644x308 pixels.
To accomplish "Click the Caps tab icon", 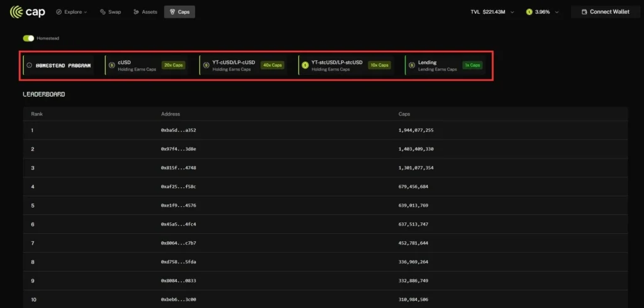I will [x=172, y=12].
